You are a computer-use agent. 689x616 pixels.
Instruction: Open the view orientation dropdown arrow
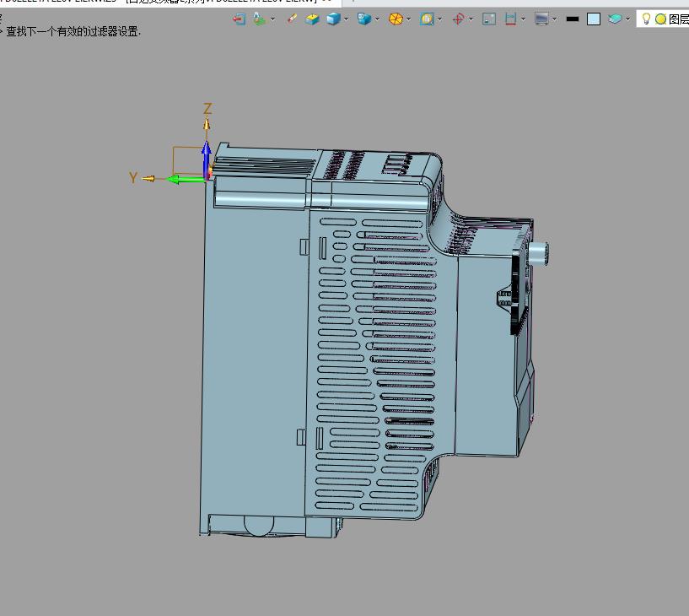coord(378,19)
